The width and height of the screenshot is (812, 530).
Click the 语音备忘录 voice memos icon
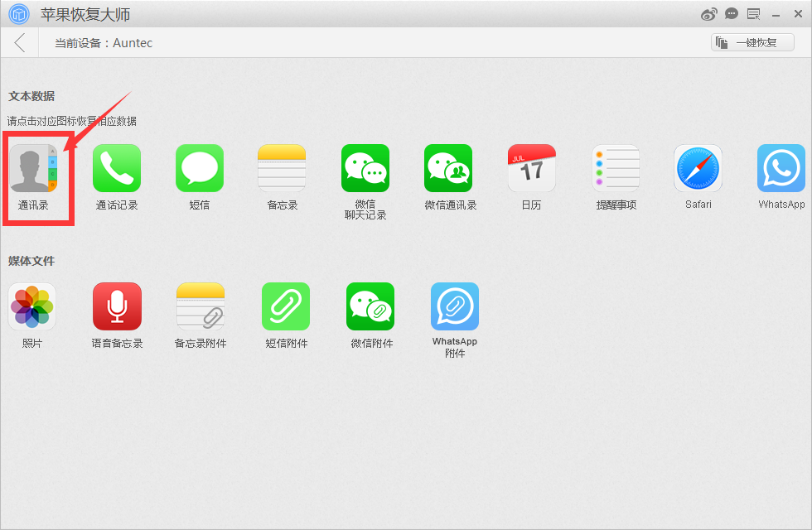117,306
